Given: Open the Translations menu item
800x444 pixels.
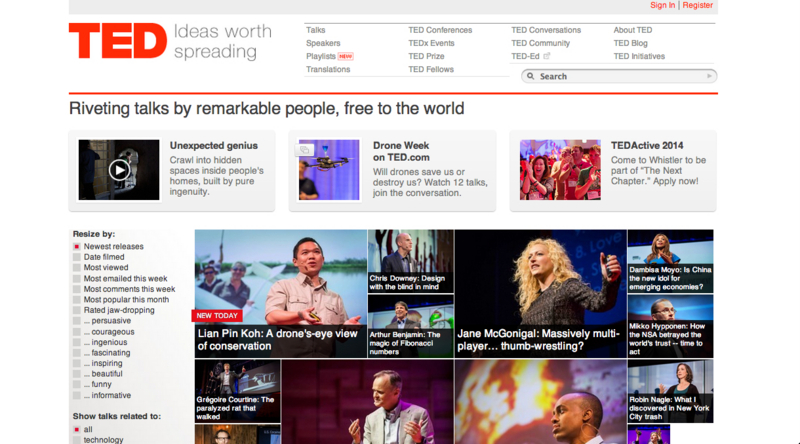Looking at the screenshot, I should [328, 69].
